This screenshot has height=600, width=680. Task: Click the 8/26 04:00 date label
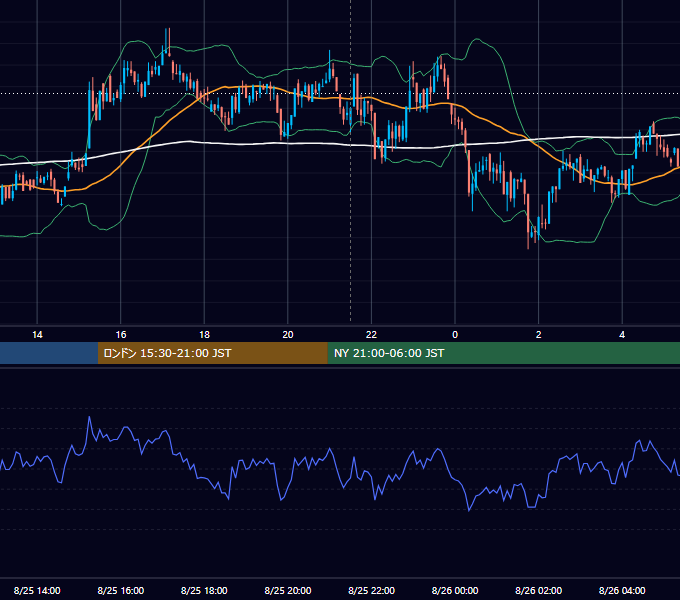pos(622,590)
